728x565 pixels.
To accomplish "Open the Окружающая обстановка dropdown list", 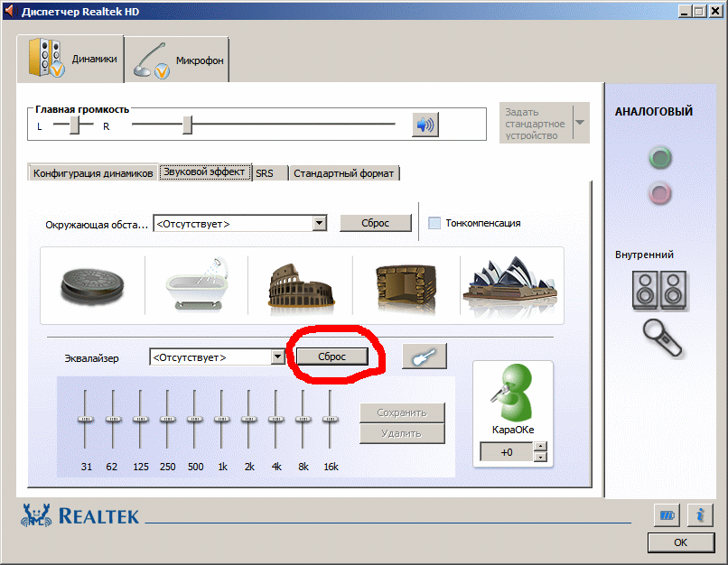I will click(x=319, y=223).
